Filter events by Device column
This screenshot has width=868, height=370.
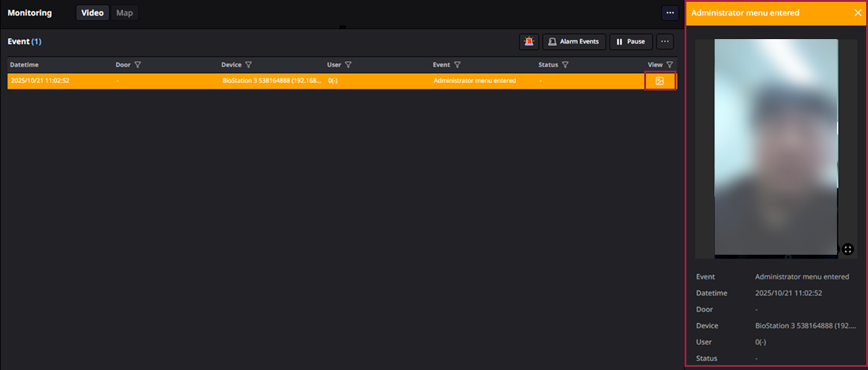248,65
